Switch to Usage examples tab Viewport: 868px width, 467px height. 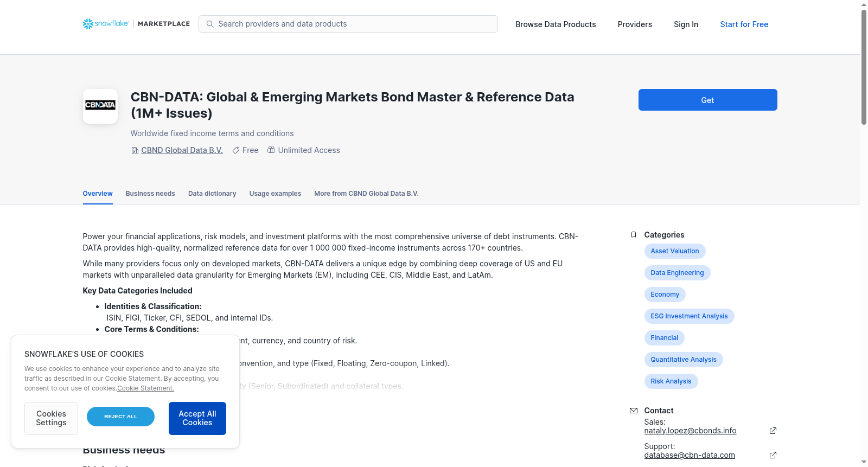point(275,194)
